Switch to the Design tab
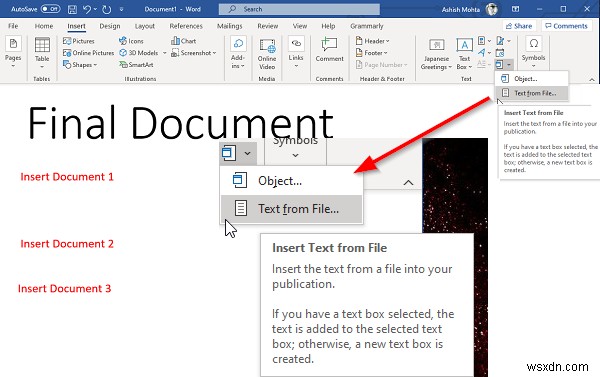Viewport: 600px width, 377px height. point(110,26)
